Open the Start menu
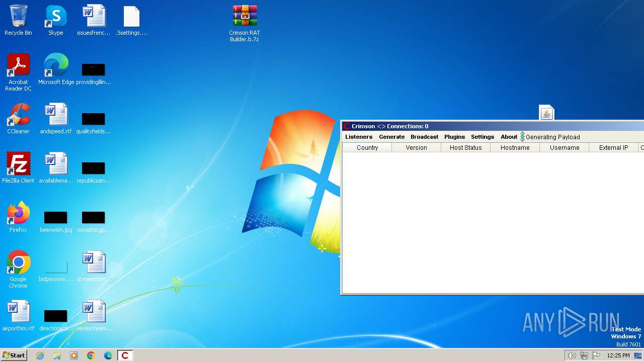644x362 pixels. click(14, 355)
